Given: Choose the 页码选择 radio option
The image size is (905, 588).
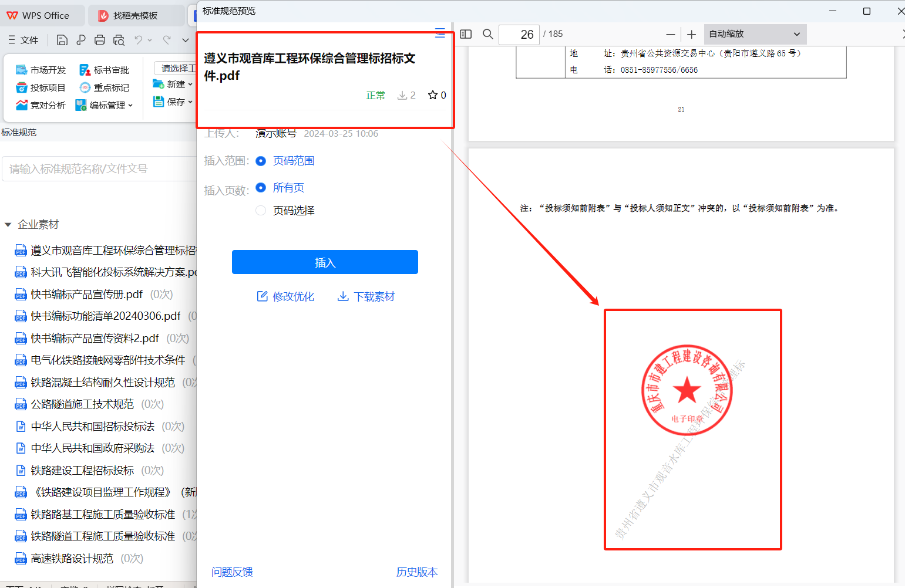Looking at the screenshot, I should point(261,211).
